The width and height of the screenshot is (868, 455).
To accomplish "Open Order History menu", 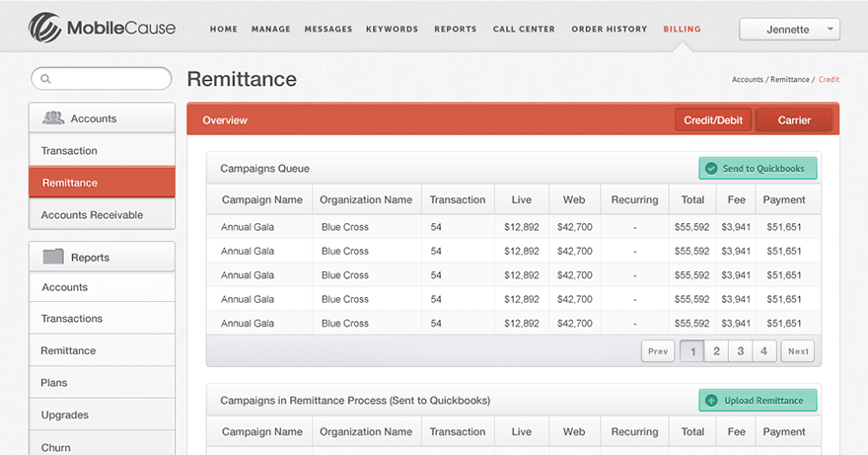I will pos(609,30).
